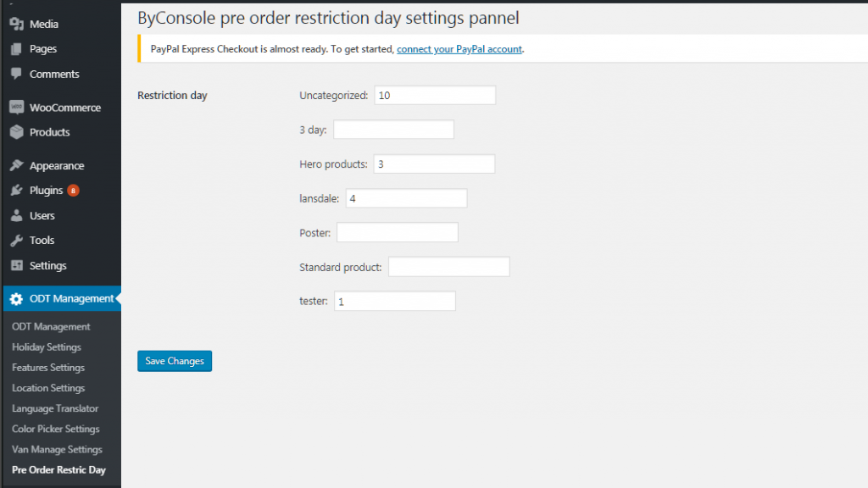This screenshot has height=488, width=868.
Task: Select the Standard product input field
Action: (449, 267)
